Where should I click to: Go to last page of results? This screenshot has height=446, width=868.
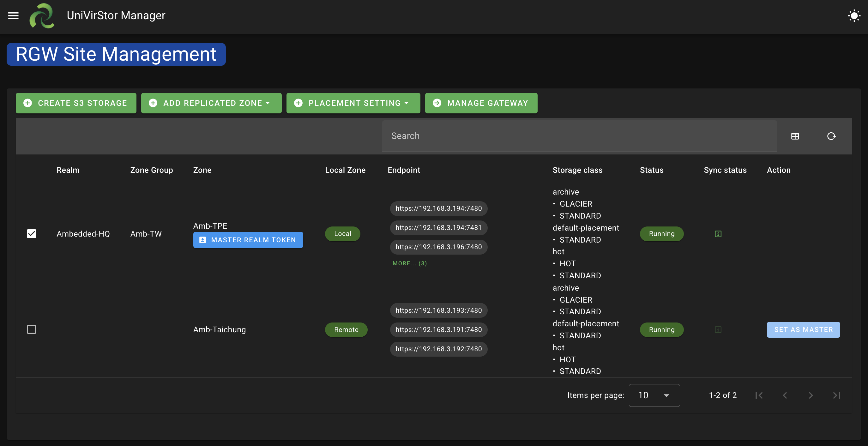[837, 395]
